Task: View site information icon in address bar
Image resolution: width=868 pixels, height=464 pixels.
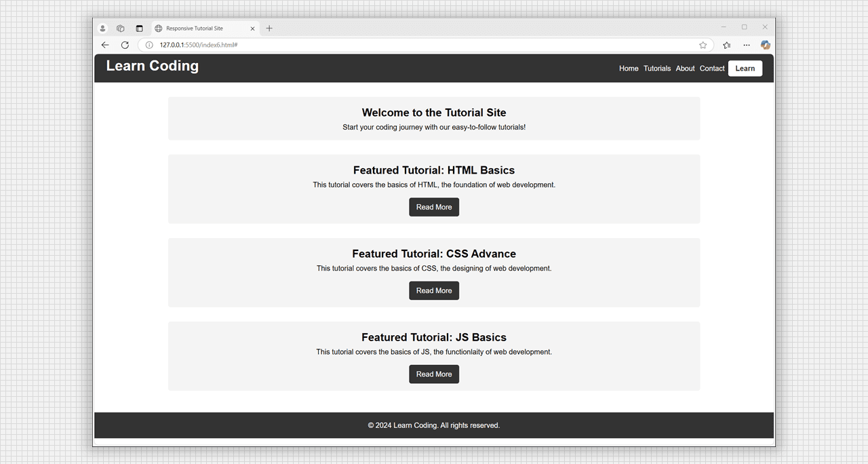Action: coord(149,45)
